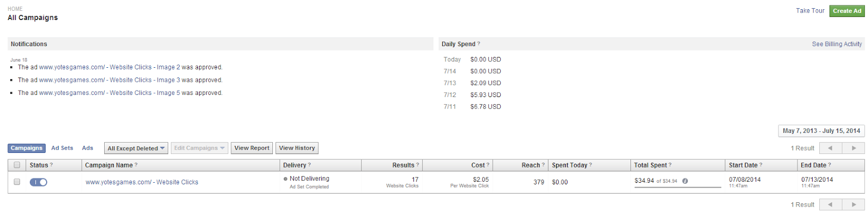Open www.yotesgames.com/ - Website Clicks campaign

142,182
